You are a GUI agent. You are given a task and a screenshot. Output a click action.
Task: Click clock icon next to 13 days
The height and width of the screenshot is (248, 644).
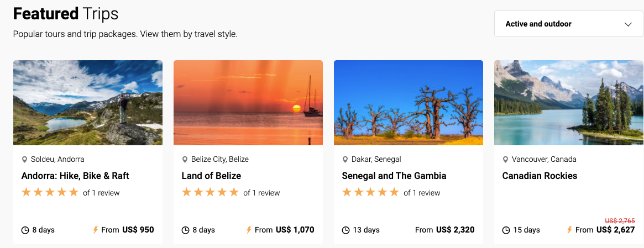coord(345,230)
